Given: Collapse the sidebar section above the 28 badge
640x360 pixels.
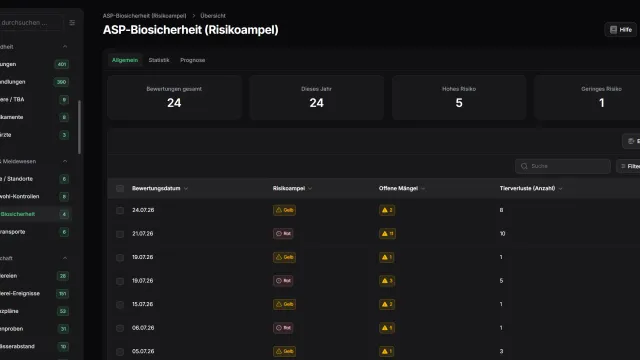Looking at the screenshot, I should (x=65, y=258).
